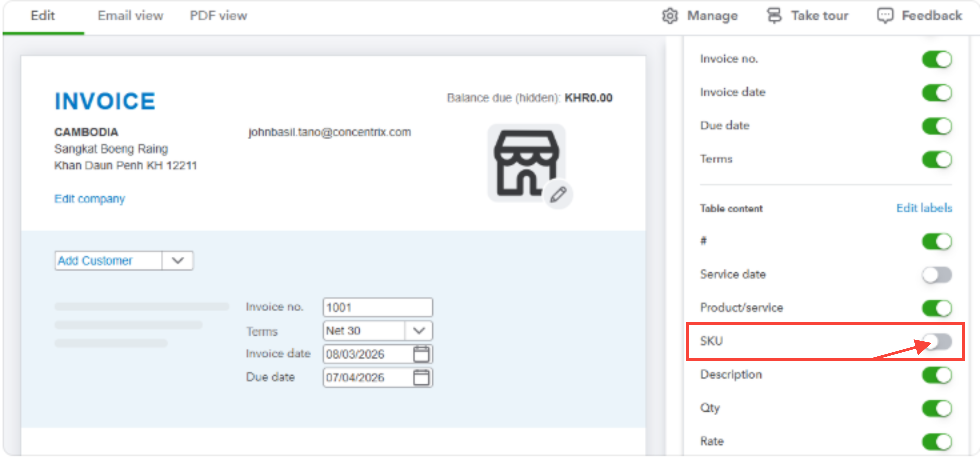Switch to the Email view tab
The image size is (980, 460).
coord(130,16)
